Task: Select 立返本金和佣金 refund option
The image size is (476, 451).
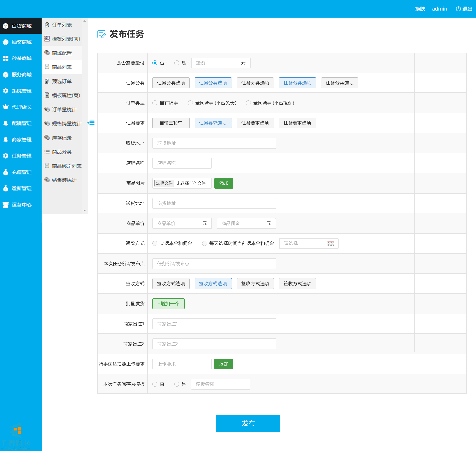Action: [155, 243]
